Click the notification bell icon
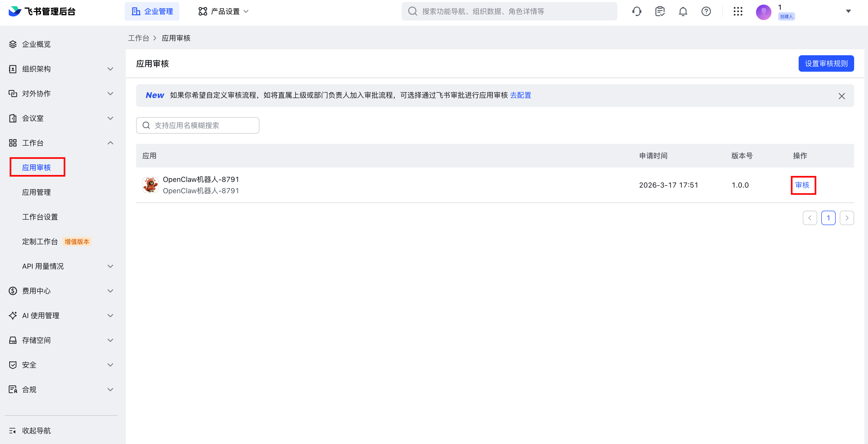 coord(683,11)
